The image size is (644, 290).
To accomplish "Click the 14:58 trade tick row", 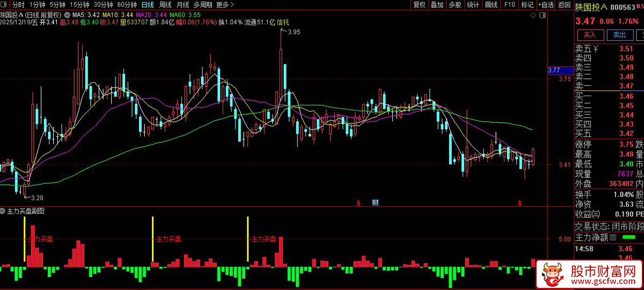I will 609,249.
